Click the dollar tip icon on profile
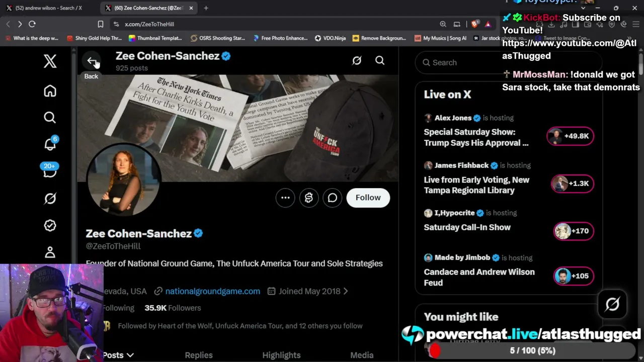Viewport: 644px width, 362px height. coord(309,198)
